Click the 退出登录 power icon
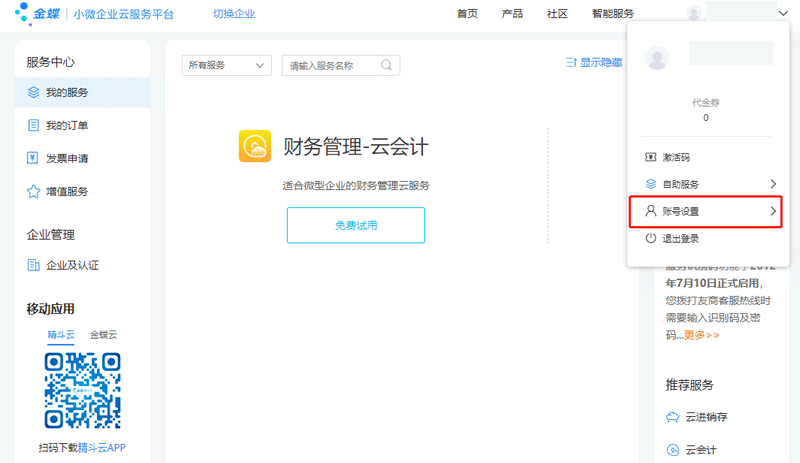The height and width of the screenshot is (463, 800). point(651,238)
